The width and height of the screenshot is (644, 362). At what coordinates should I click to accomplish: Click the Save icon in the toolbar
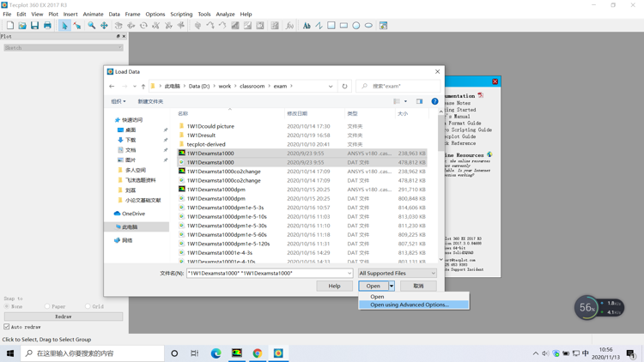click(34, 26)
